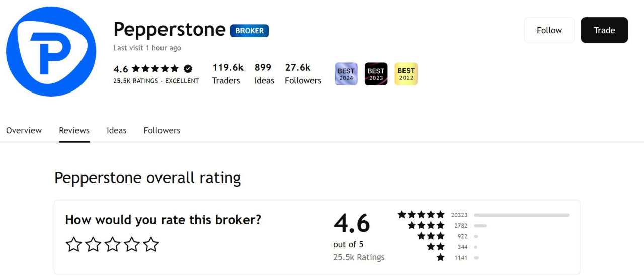Click the Pepperstone blue logo avatar
This screenshot has width=644, height=276.
point(51,51)
